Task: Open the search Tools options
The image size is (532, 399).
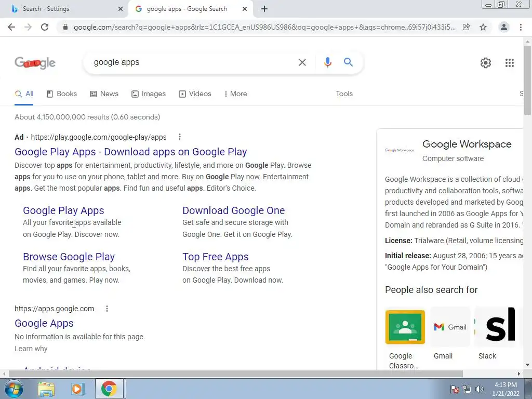Action: click(x=344, y=94)
